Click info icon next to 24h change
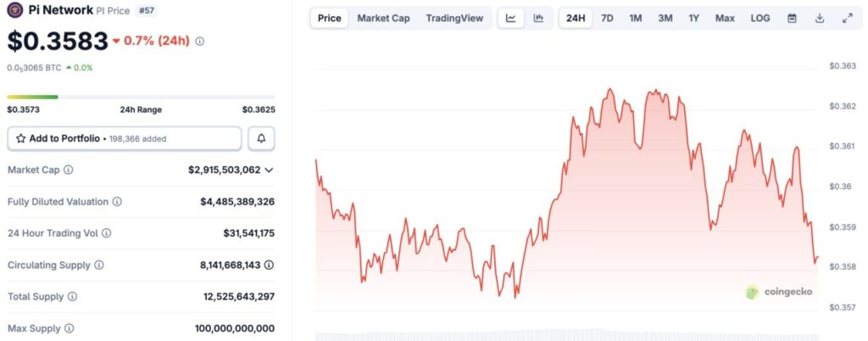This screenshot has height=341, width=868. (x=200, y=41)
